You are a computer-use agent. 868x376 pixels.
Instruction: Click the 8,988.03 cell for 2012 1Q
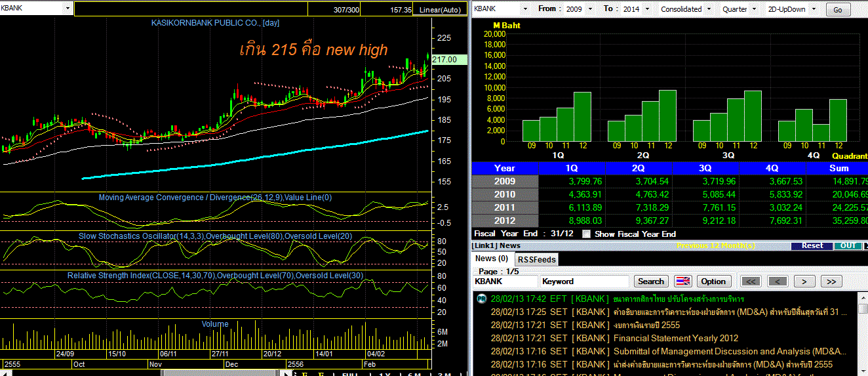point(572,220)
